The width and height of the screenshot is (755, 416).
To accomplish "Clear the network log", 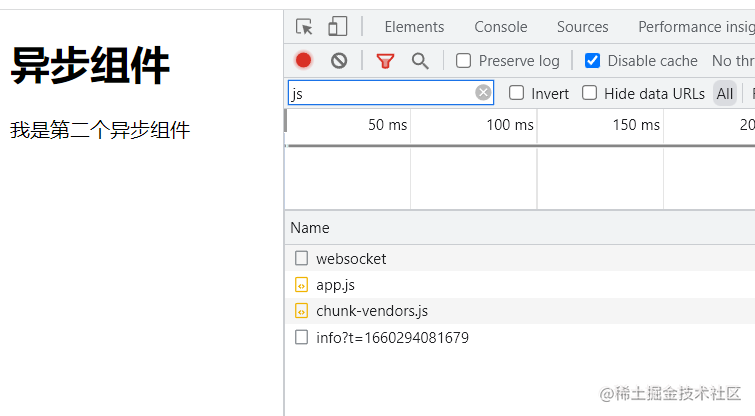I will click(x=339, y=61).
